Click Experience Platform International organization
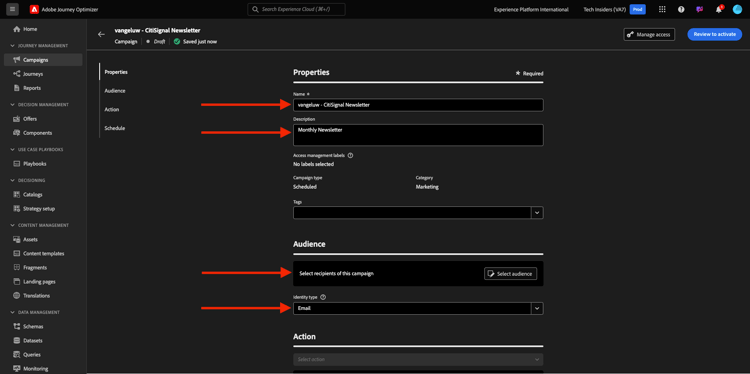Screen dimensions: 750x374 pyautogui.click(x=531, y=10)
